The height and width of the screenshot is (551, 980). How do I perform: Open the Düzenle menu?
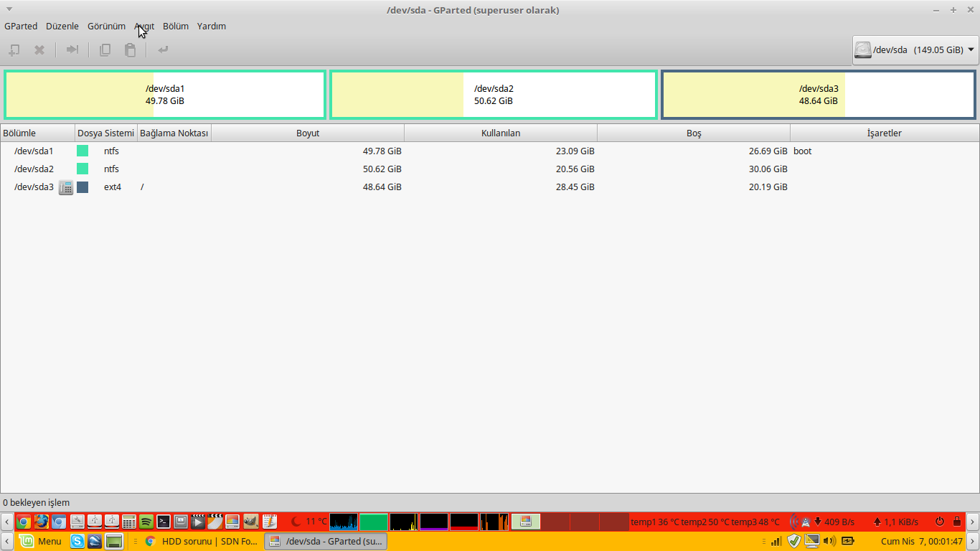(62, 26)
